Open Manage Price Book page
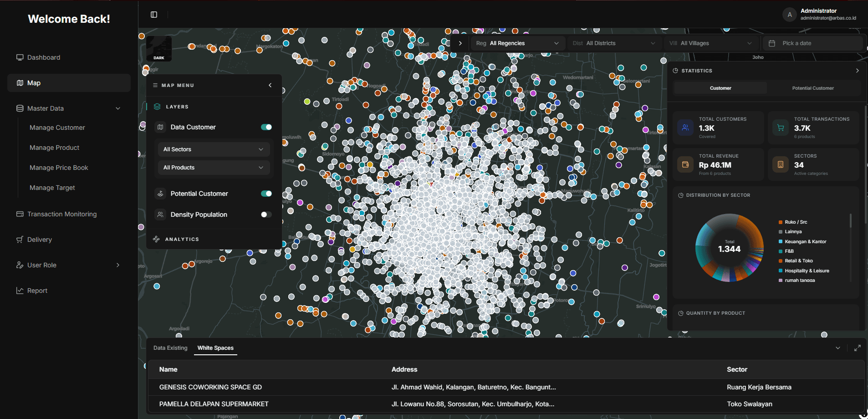 59,168
